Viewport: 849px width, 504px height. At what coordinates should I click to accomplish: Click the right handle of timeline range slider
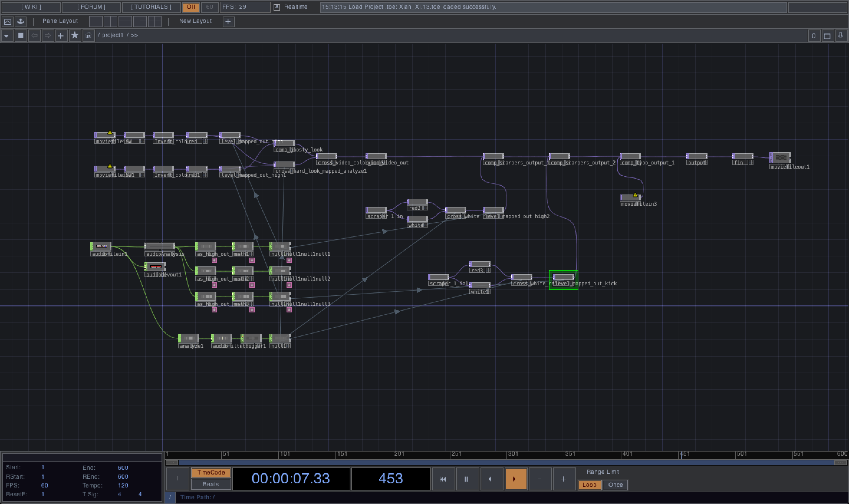[840, 462]
